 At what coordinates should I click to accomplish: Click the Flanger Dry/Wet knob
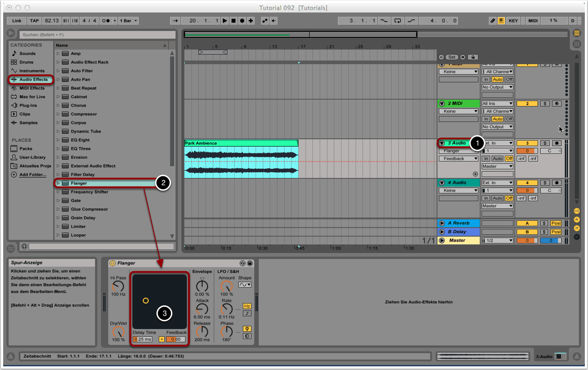(x=118, y=332)
